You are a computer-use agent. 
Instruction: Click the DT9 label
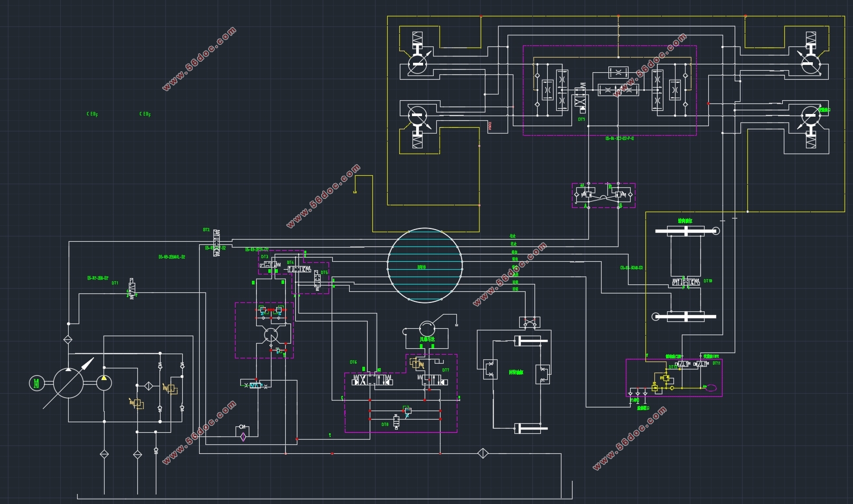(582, 119)
